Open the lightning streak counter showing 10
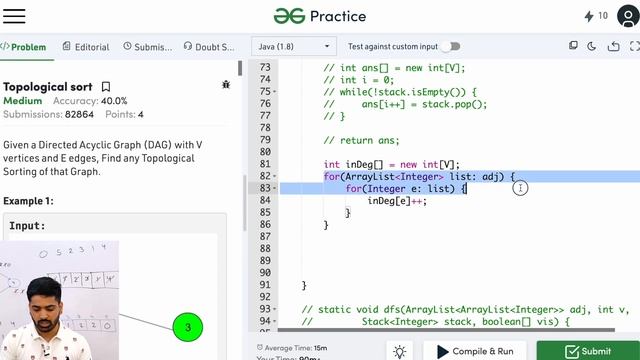Image resolution: width=640 pixels, height=360 pixels. (x=596, y=16)
